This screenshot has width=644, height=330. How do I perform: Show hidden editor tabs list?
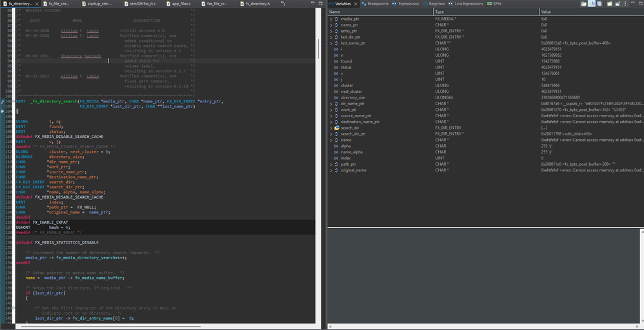(x=283, y=3)
